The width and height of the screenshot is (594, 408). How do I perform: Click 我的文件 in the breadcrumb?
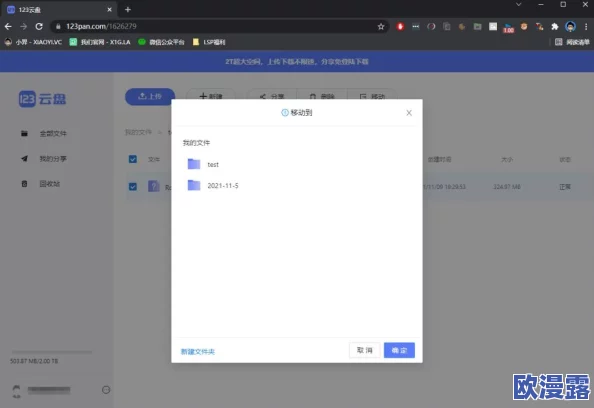pos(138,132)
